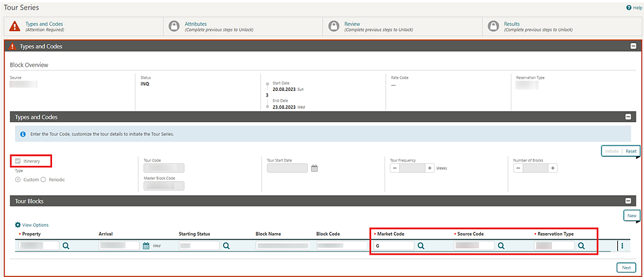Click the 23.08.2023 end date text
The image size is (644, 277).
click(x=284, y=107)
